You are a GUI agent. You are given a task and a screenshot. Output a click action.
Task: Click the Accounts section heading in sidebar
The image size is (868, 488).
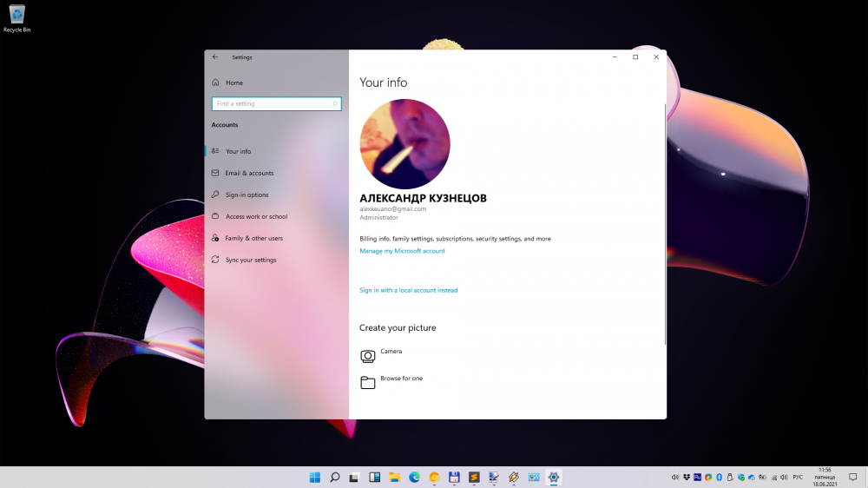(225, 125)
